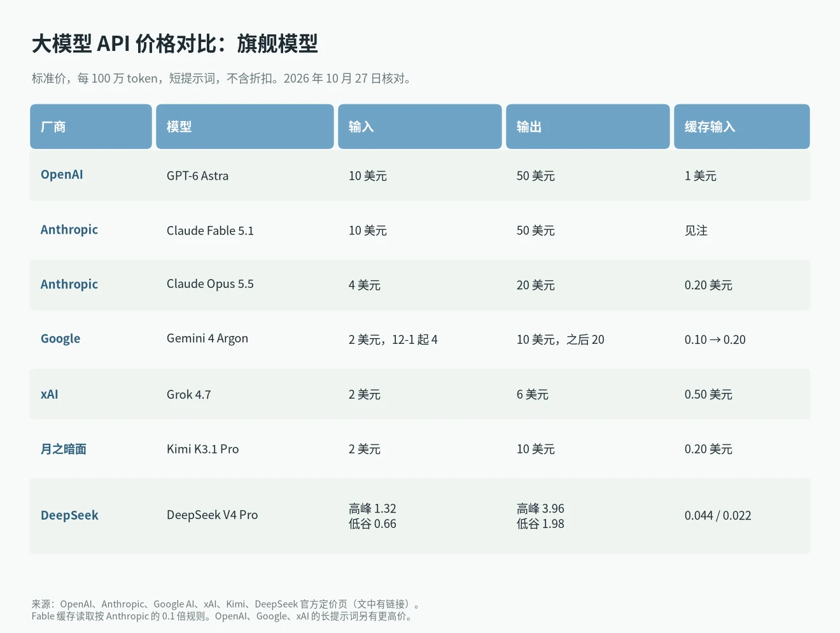Click the 高峰 3.96 output price

540,508
